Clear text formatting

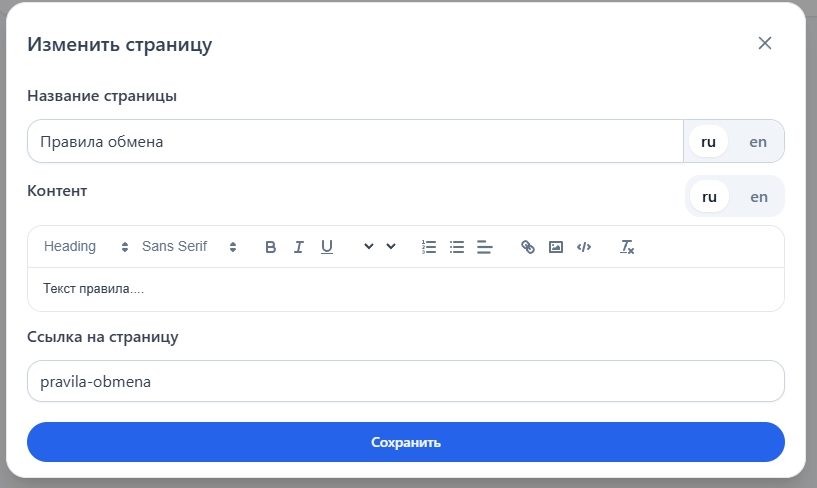(627, 247)
